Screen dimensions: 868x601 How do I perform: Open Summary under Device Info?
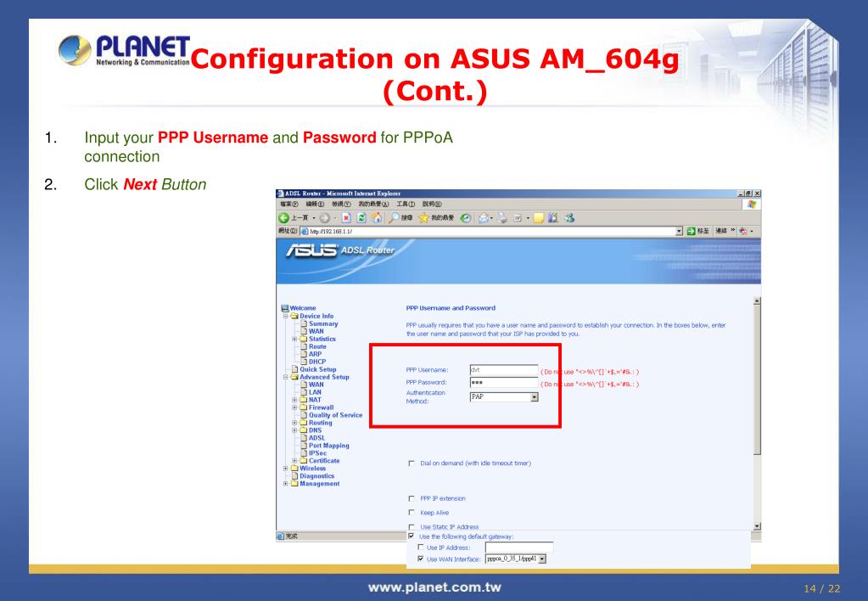[x=323, y=323]
